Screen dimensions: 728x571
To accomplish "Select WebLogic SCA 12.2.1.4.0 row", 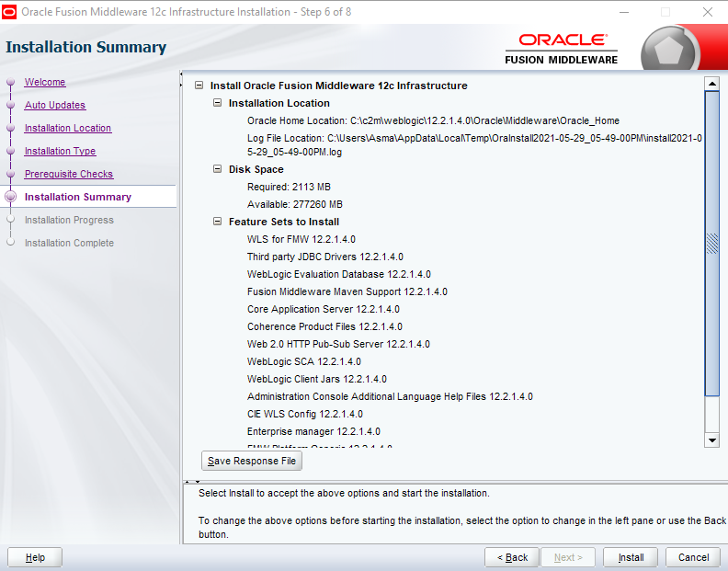I will (304, 361).
